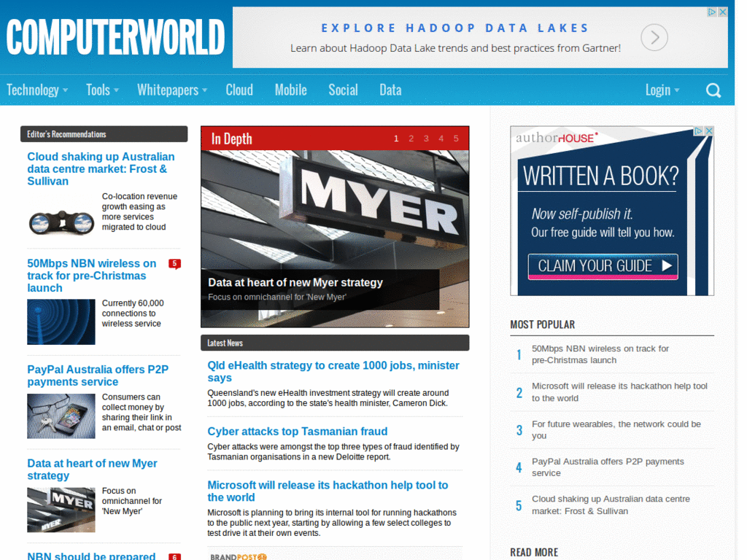Expand the Whitepapers dropdown
The width and height of the screenshot is (747, 560).
click(x=168, y=90)
